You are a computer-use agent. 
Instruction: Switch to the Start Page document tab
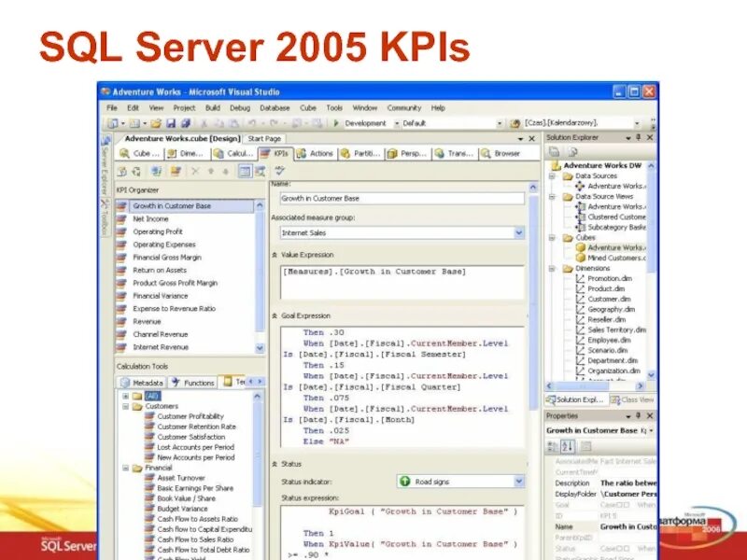pos(264,138)
